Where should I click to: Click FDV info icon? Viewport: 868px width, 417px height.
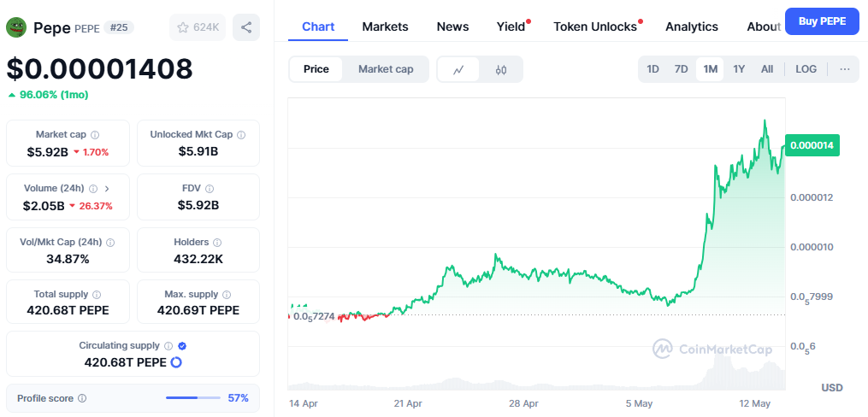210,189
